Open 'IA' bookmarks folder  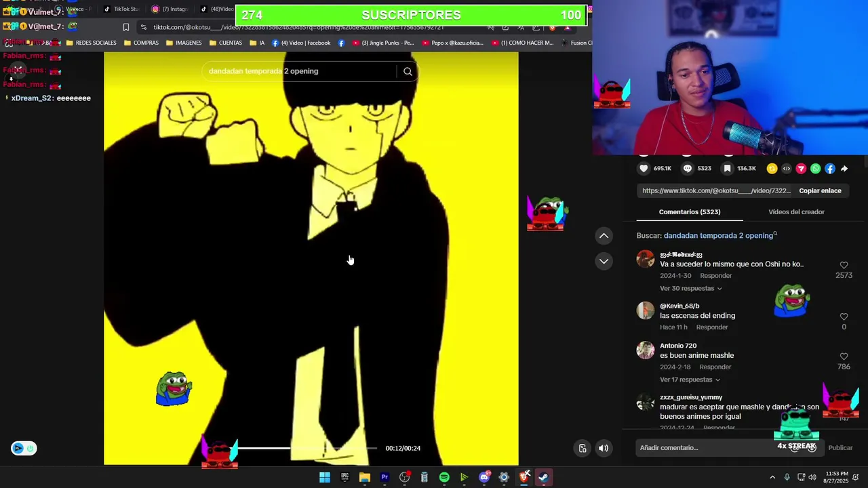click(257, 43)
